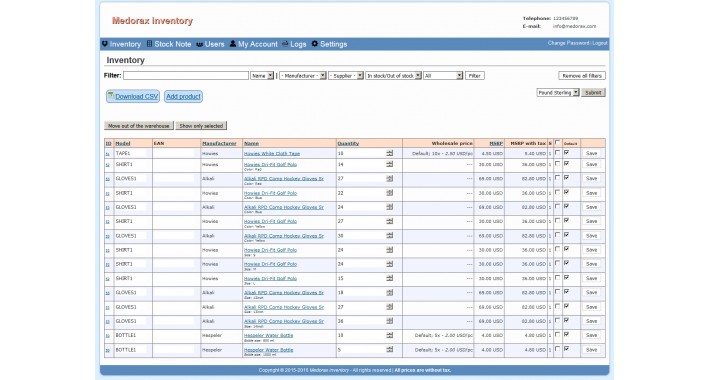Tick selection checkbox for yellow GLOVES1 row
The width and height of the screenshot is (710, 380).
(557, 235)
